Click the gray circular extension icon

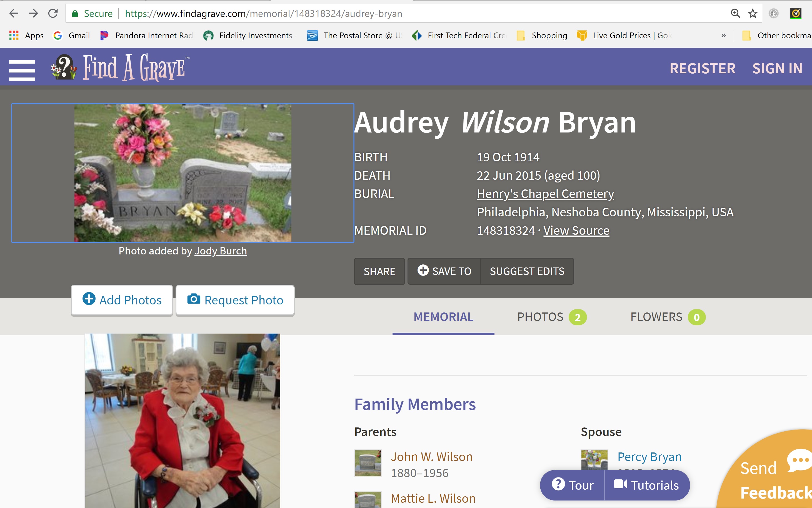pos(773,13)
